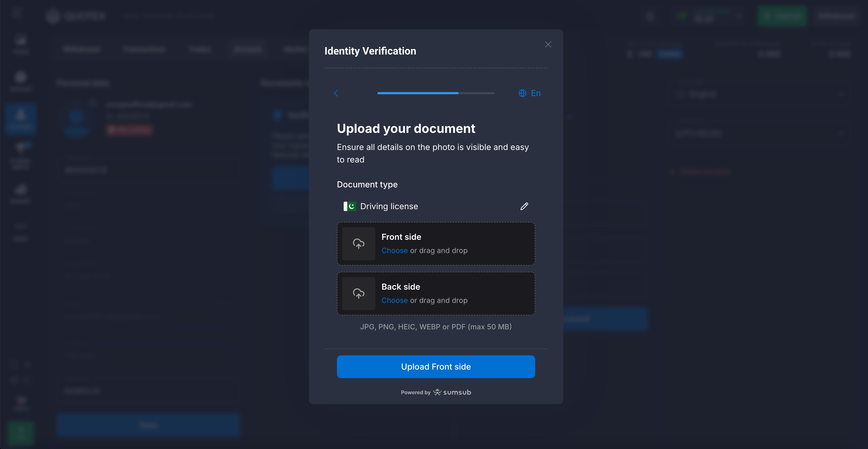
Task: Click the Upload Front side button
Action: 436,367
